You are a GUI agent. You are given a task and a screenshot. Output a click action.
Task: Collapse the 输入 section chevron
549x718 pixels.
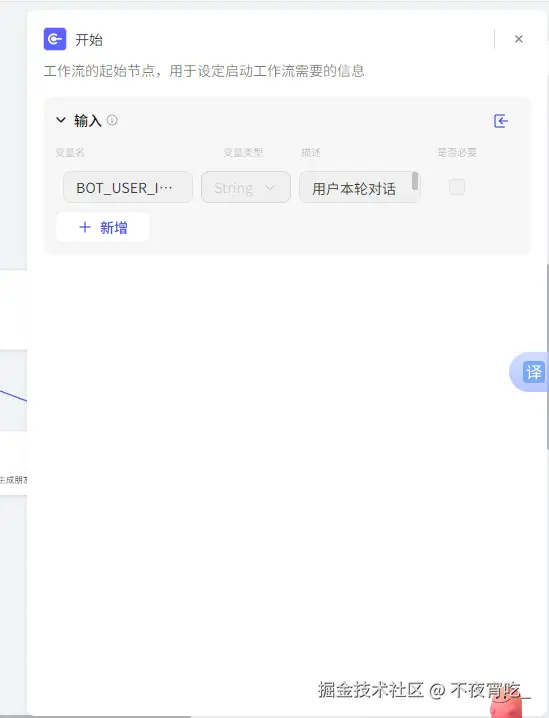60,120
